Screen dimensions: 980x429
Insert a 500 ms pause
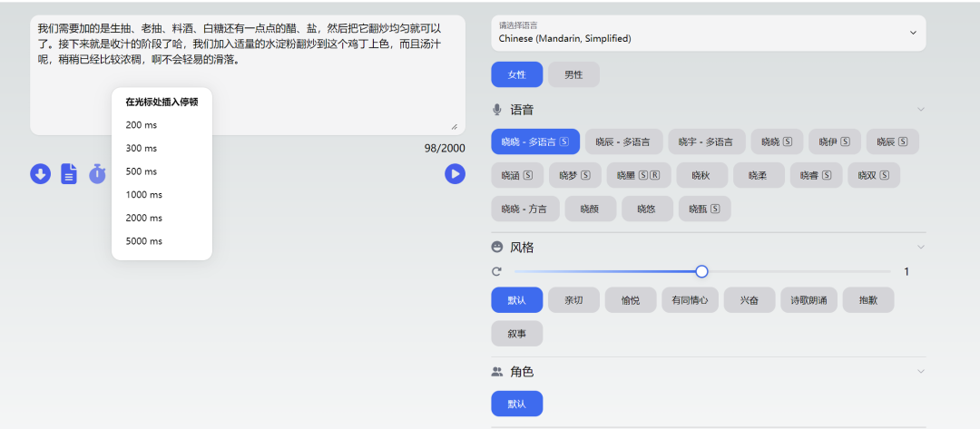[x=162, y=171]
